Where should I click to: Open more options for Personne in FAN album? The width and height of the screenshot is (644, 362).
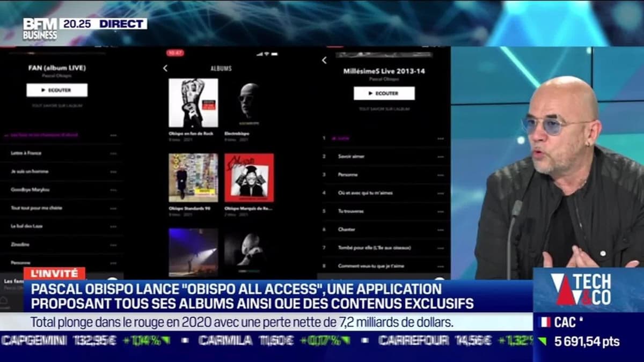coord(113,262)
